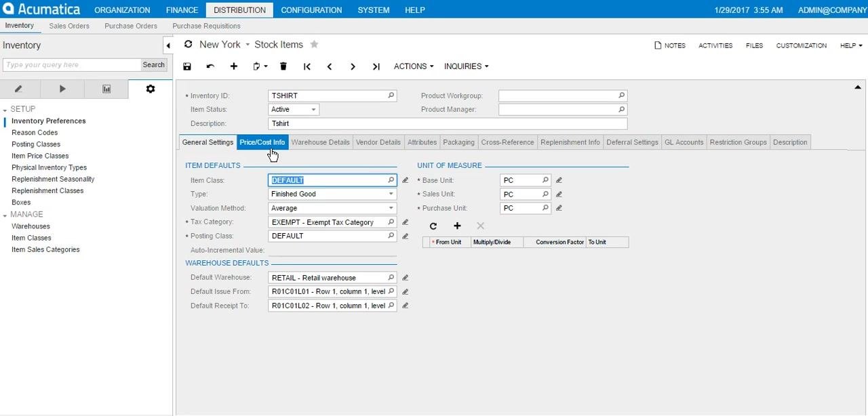This screenshot has height=416, width=868.
Task: Open NOTES for this item
Action: [x=670, y=45]
